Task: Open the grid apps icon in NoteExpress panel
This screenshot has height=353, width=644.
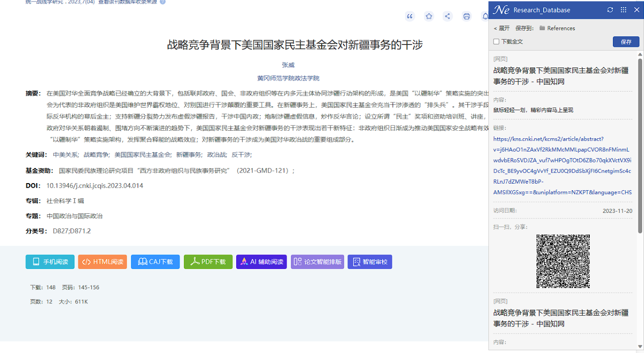Action: coord(623,10)
